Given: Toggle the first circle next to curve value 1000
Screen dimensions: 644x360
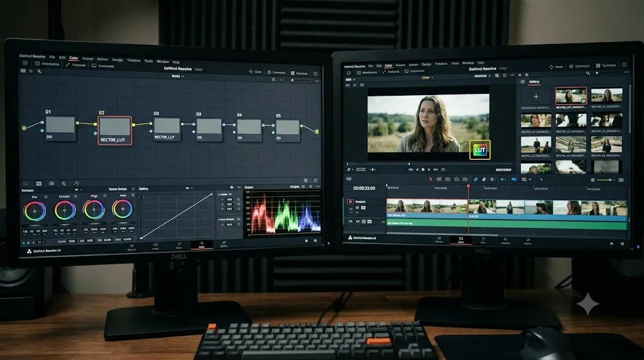Looking at the screenshot, I should (x=238, y=200).
